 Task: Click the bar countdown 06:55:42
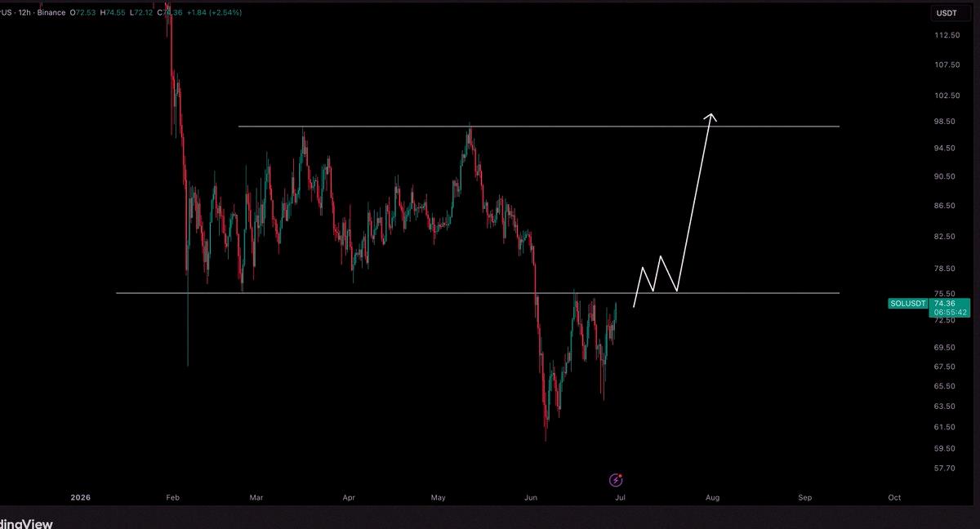coord(949,312)
